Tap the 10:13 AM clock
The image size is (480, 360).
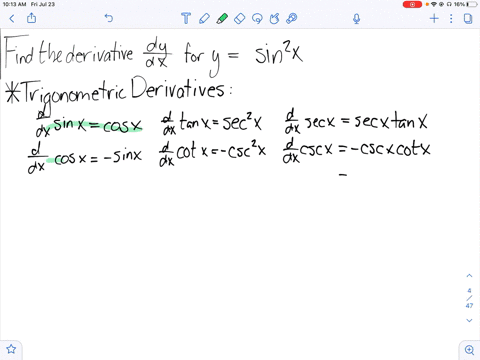tap(14, 4)
